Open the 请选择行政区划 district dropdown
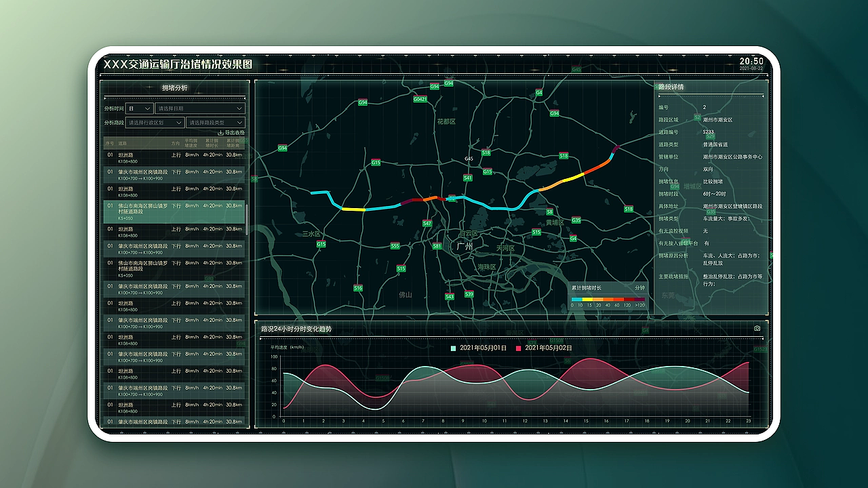 click(155, 123)
